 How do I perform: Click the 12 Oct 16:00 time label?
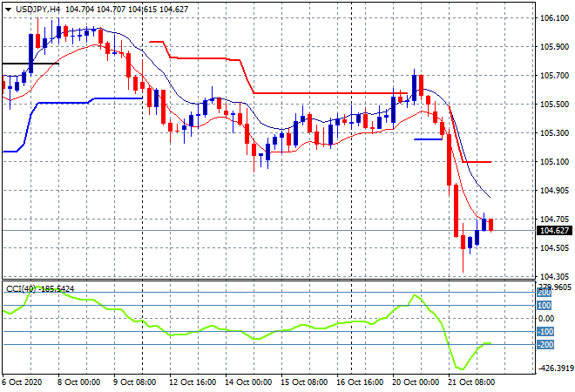(193, 382)
